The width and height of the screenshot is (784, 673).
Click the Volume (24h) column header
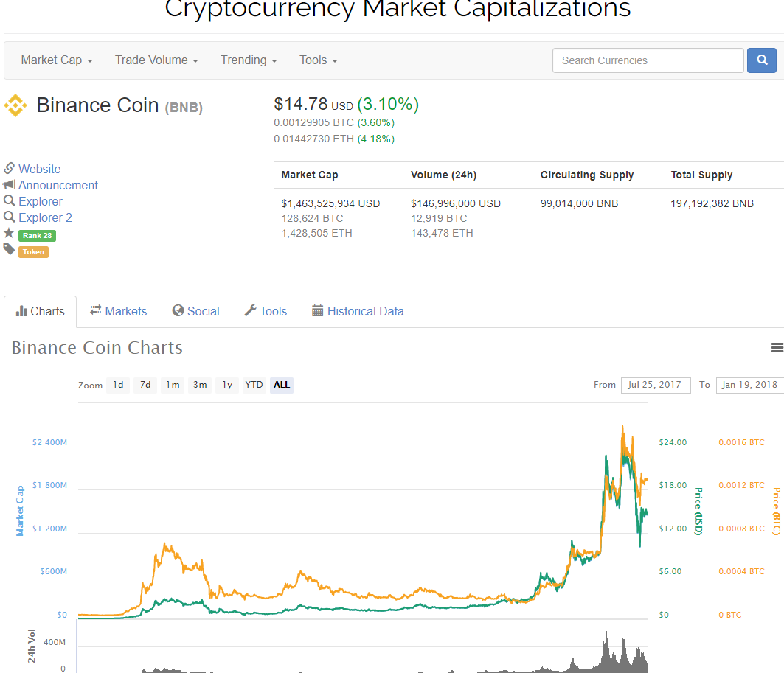coord(443,175)
